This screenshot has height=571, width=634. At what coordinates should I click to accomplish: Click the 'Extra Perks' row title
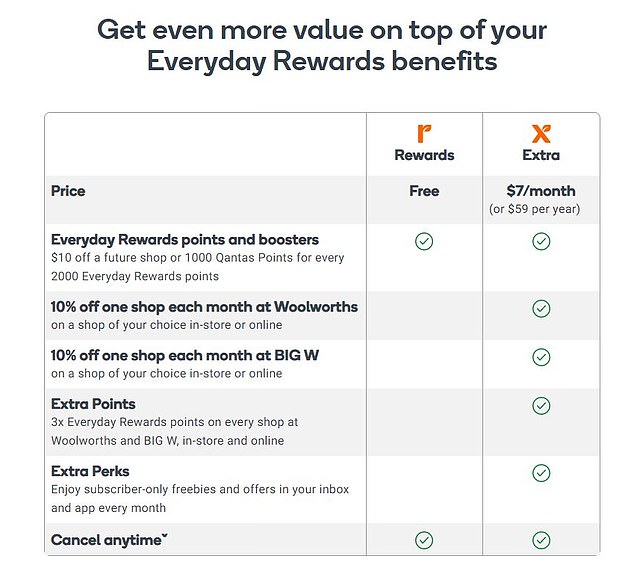pyautogui.click(x=90, y=471)
